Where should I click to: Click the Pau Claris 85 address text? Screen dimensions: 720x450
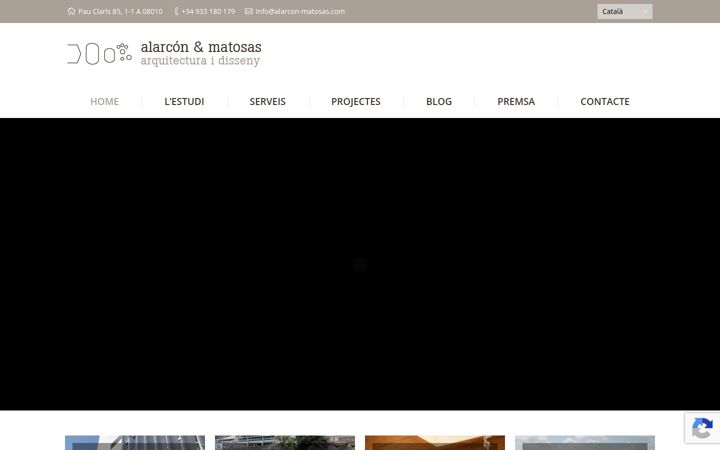point(120,11)
